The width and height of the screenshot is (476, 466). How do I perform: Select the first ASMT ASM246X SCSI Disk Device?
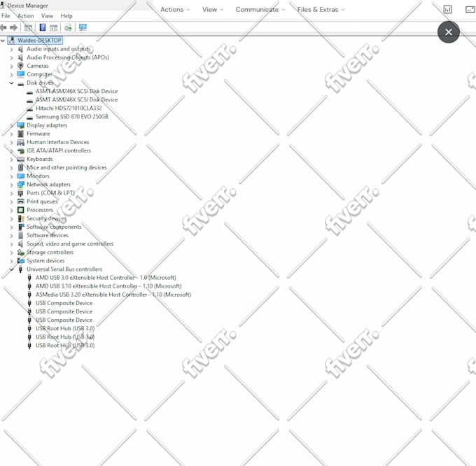click(x=76, y=92)
